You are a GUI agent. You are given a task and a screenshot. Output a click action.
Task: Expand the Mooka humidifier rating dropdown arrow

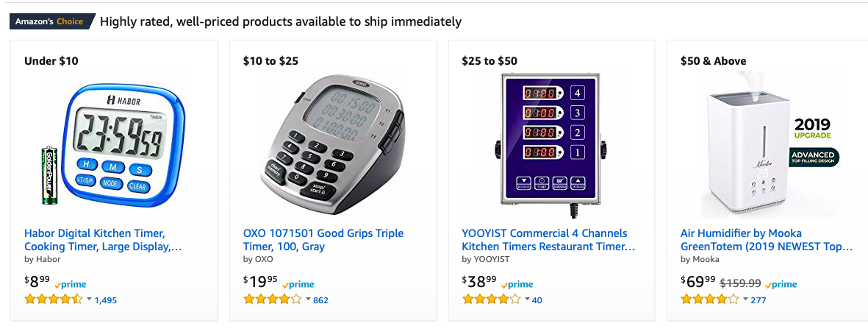tap(746, 300)
